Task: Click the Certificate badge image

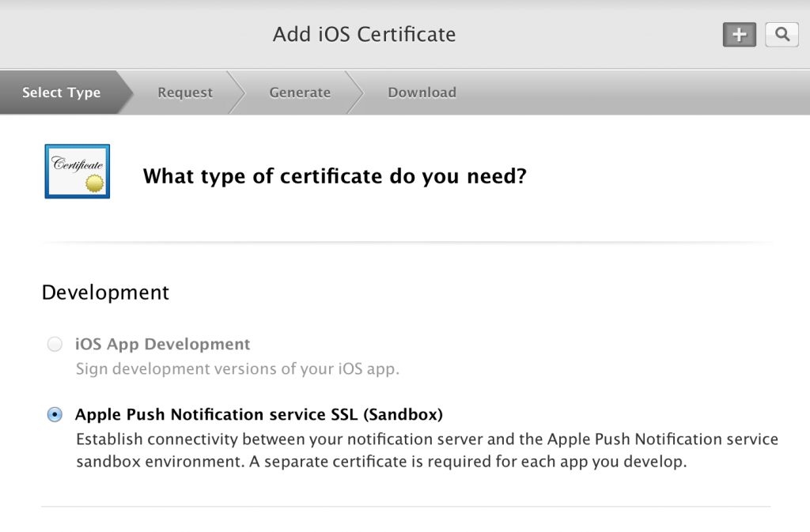Action: 78,172
